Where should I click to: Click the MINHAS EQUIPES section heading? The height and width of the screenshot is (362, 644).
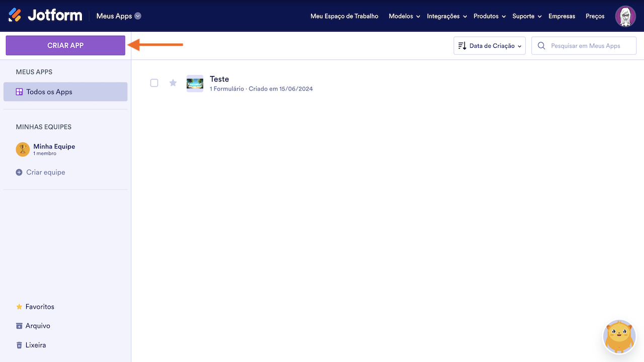point(44,127)
